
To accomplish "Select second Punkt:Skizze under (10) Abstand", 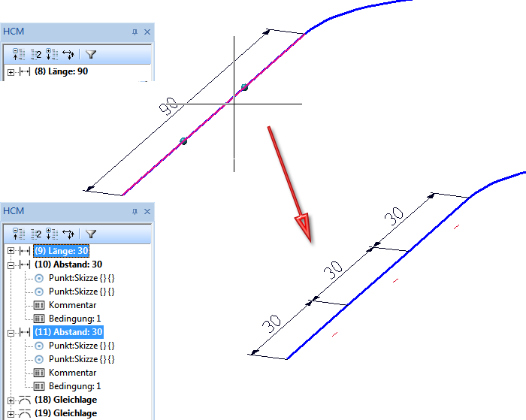I will 81,292.
